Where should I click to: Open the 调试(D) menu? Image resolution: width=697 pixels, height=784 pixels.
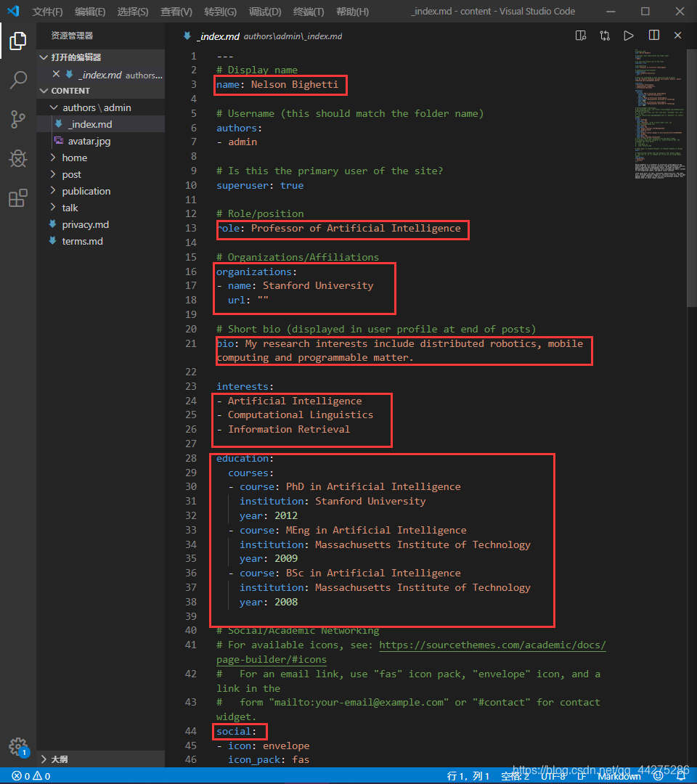265,12
